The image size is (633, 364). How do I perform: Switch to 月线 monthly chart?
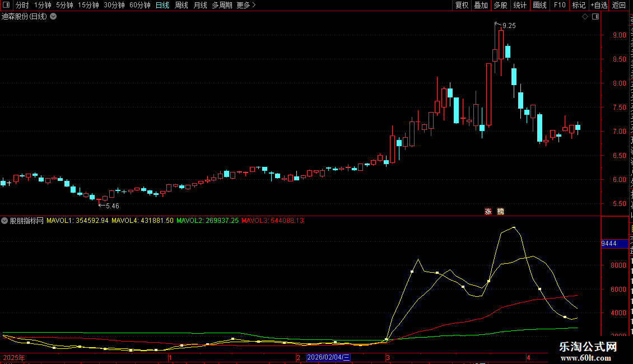coord(200,5)
